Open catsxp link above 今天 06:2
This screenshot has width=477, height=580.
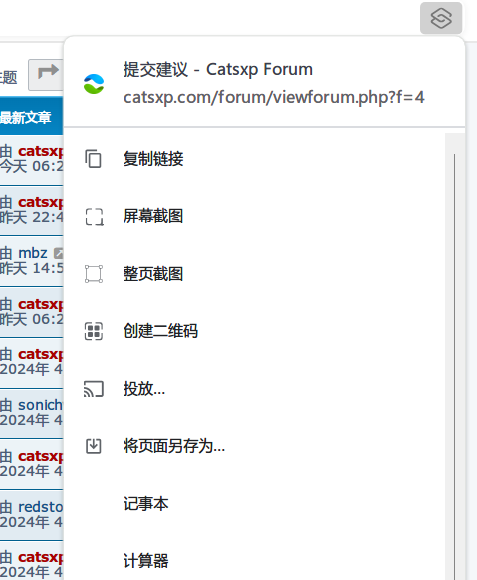(41, 151)
